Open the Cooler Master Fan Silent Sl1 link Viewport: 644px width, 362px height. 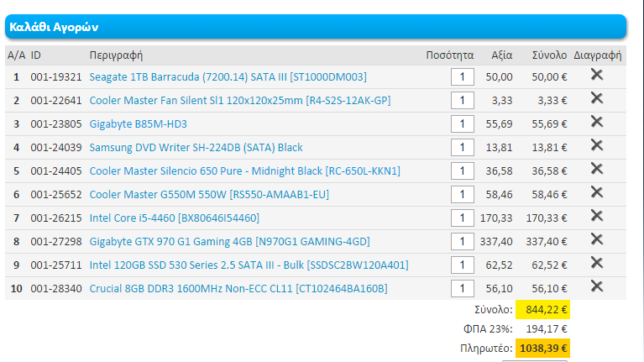[240, 100]
